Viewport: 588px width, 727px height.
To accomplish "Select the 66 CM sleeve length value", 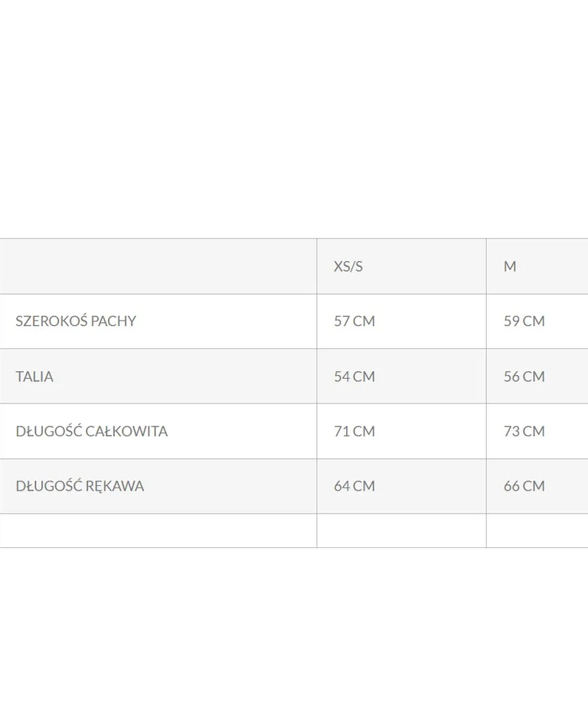I will tap(524, 487).
